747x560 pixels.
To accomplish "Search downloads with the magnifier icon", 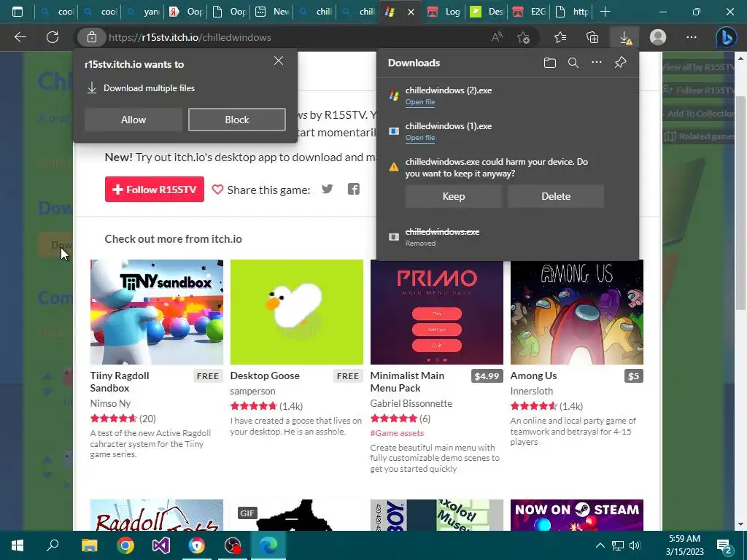I will click(573, 63).
